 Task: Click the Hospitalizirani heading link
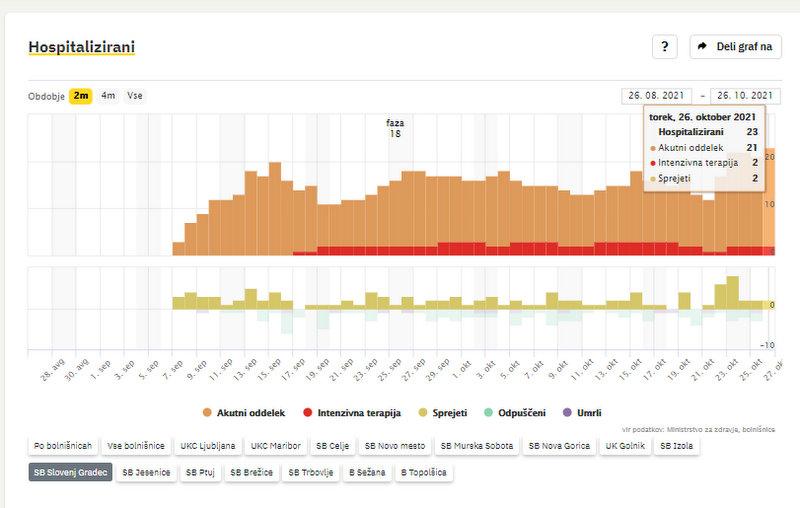[82, 47]
